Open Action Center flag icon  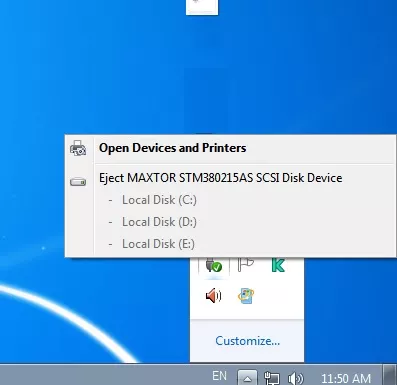click(246, 265)
